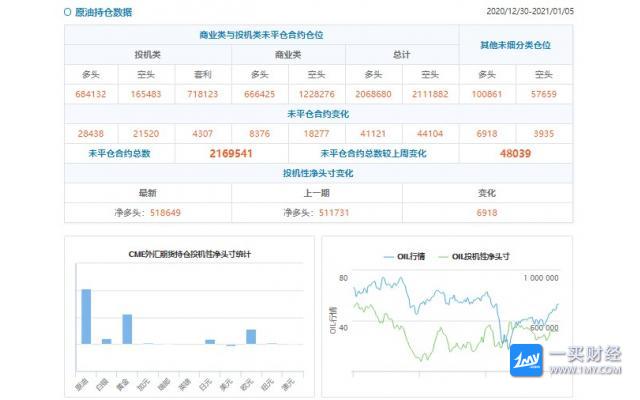Image resolution: width=640 pixels, height=400 pixels.
Task: Click the change value 18277
Action: pos(317,134)
